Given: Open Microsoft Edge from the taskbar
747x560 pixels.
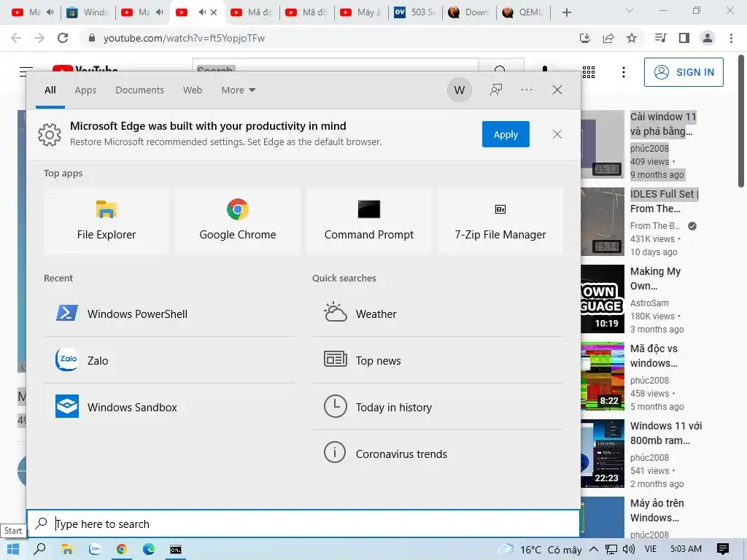Looking at the screenshot, I should click(x=149, y=549).
